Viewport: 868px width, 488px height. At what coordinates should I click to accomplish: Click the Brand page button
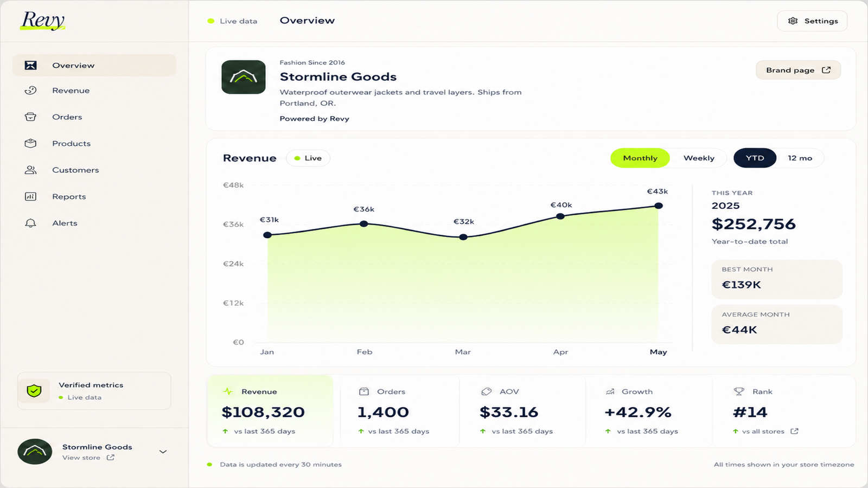coord(798,70)
